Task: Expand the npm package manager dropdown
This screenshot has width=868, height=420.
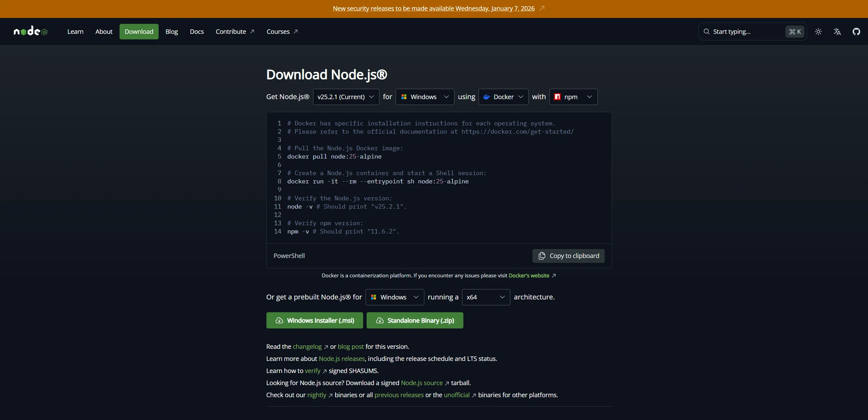Action: coord(573,97)
